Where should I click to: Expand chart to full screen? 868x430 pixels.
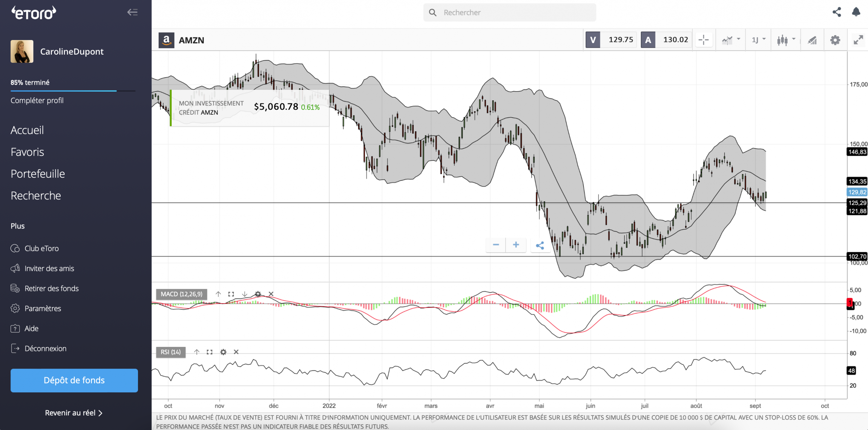[x=858, y=40]
